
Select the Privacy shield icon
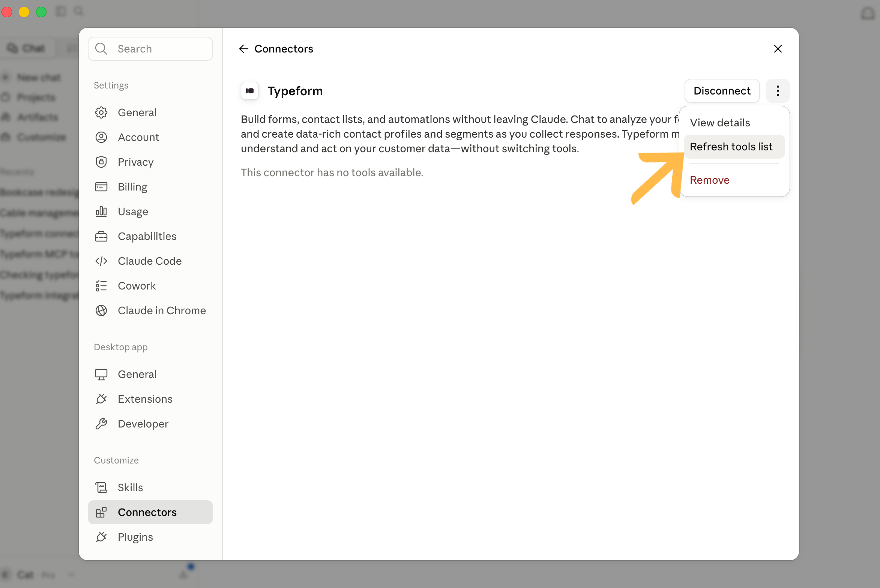pos(101,162)
